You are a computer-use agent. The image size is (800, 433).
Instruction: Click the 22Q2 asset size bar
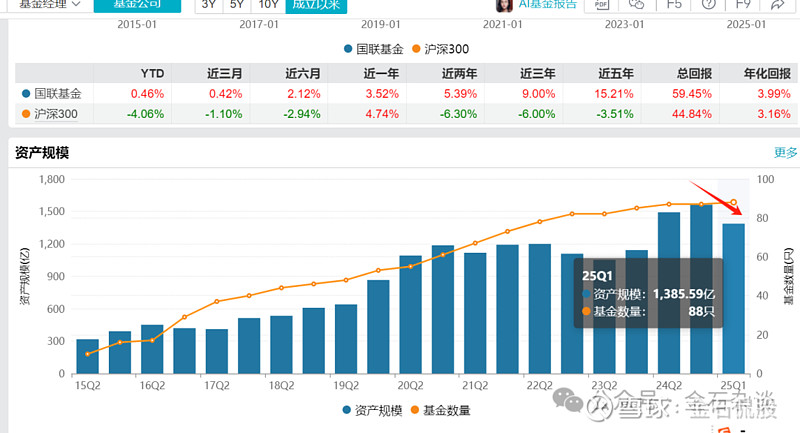540,309
